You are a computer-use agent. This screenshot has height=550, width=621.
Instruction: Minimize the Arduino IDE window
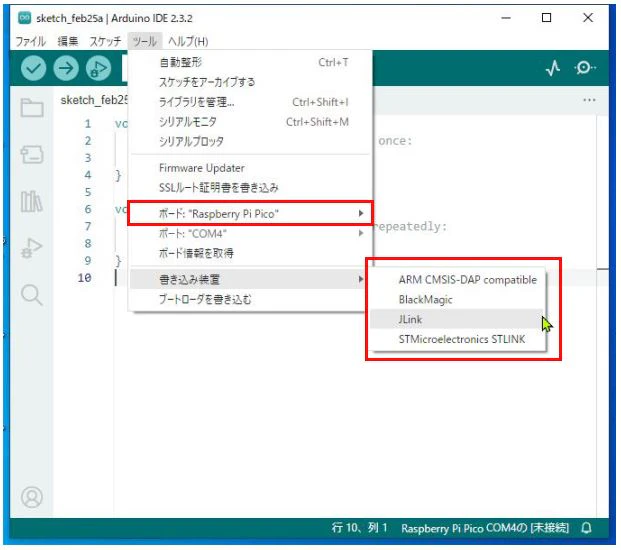[506, 18]
